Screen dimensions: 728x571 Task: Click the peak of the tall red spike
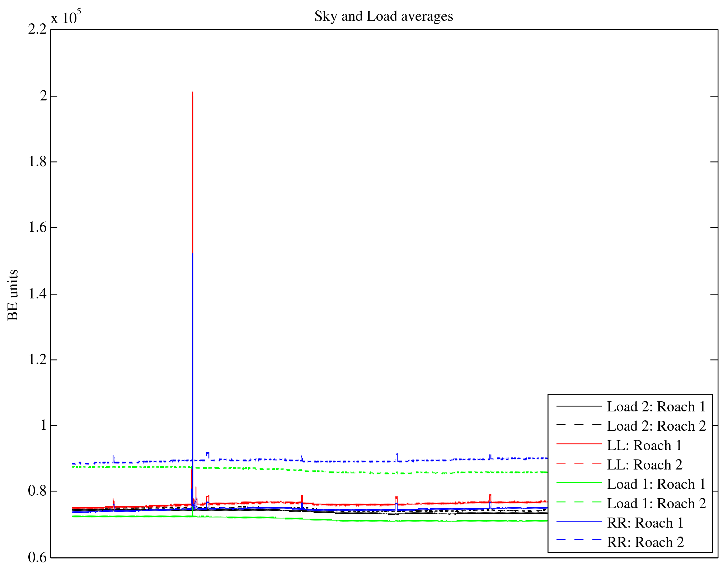(x=193, y=93)
